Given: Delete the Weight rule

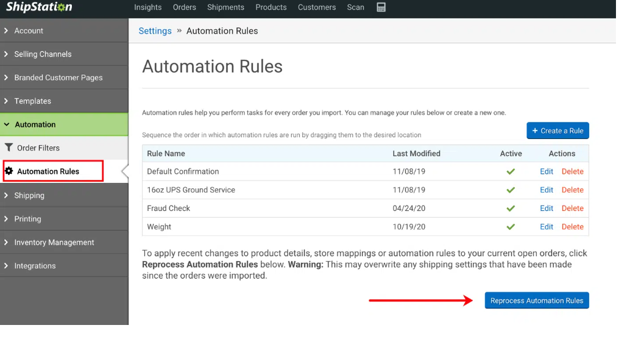Looking at the screenshot, I should [573, 227].
